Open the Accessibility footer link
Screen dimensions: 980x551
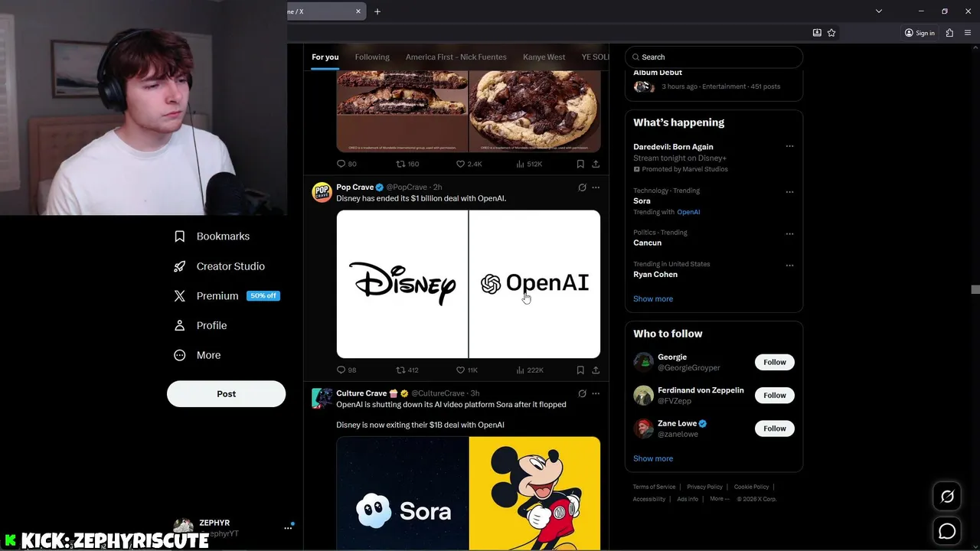click(648, 499)
